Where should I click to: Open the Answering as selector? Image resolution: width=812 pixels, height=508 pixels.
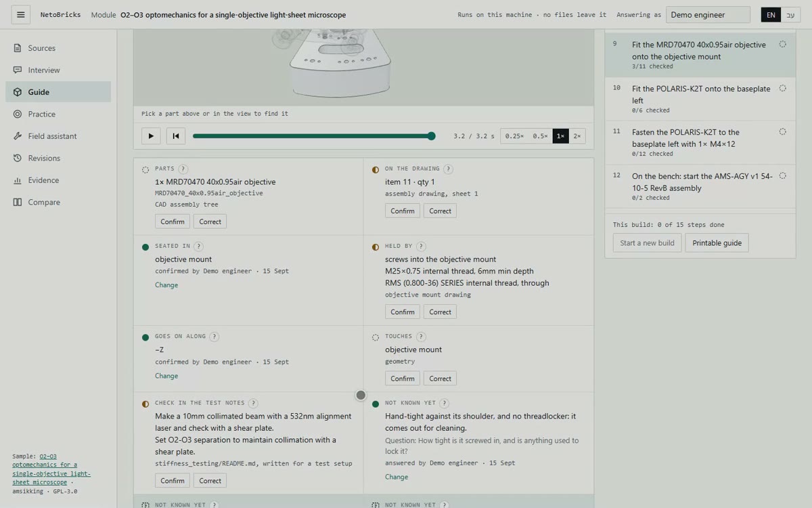pyautogui.click(x=708, y=15)
